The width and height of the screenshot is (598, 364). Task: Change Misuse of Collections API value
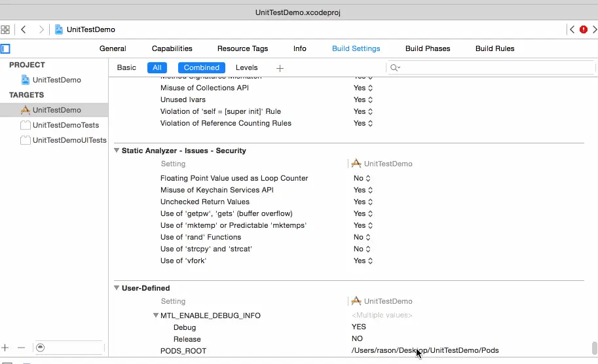363,88
